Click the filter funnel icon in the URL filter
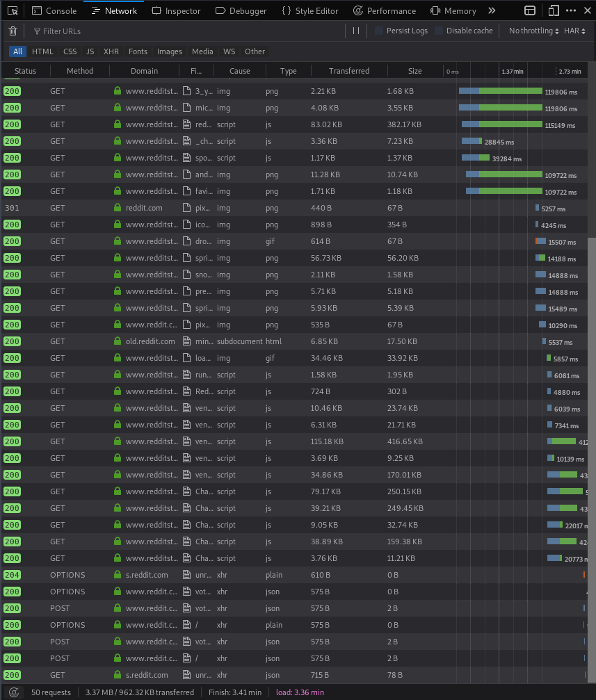 [37, 31]
